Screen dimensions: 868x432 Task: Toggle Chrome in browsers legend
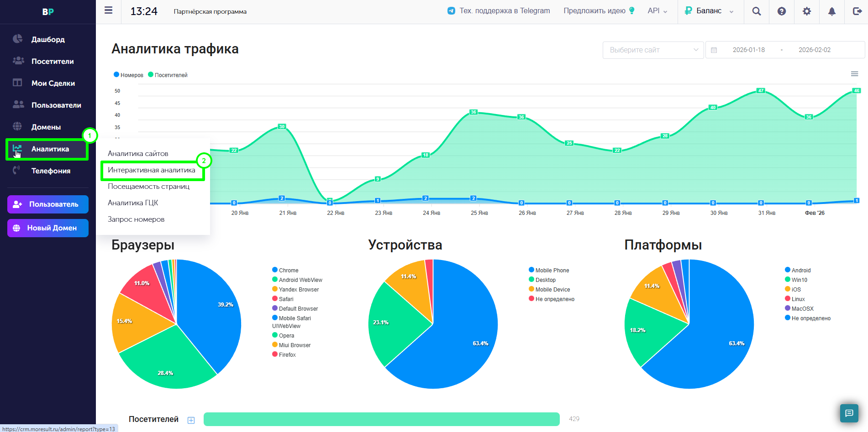click(285, 270)
